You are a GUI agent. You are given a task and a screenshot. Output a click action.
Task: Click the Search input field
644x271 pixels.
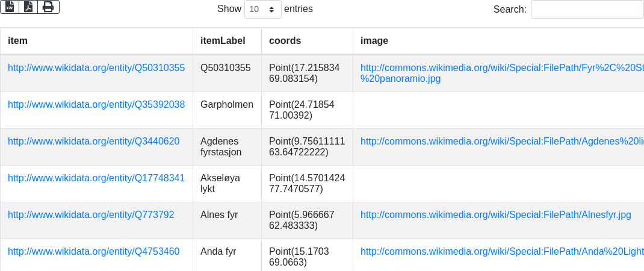click(x=587, y=9)
